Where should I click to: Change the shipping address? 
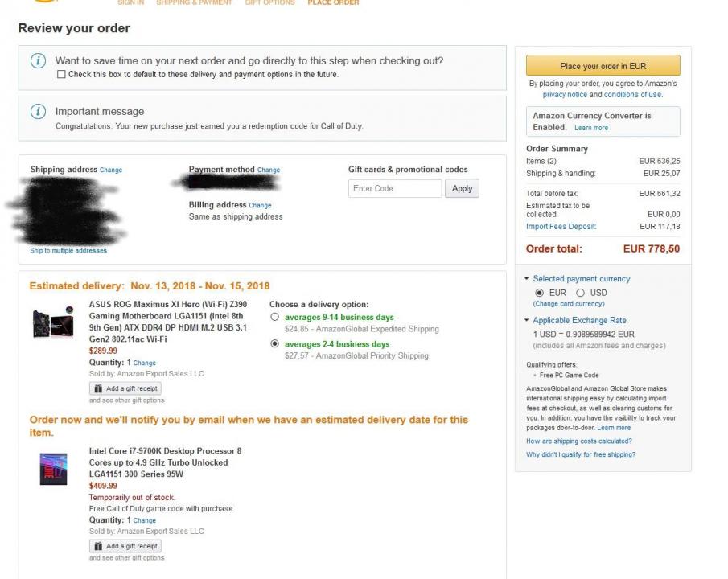coord(111,170)
